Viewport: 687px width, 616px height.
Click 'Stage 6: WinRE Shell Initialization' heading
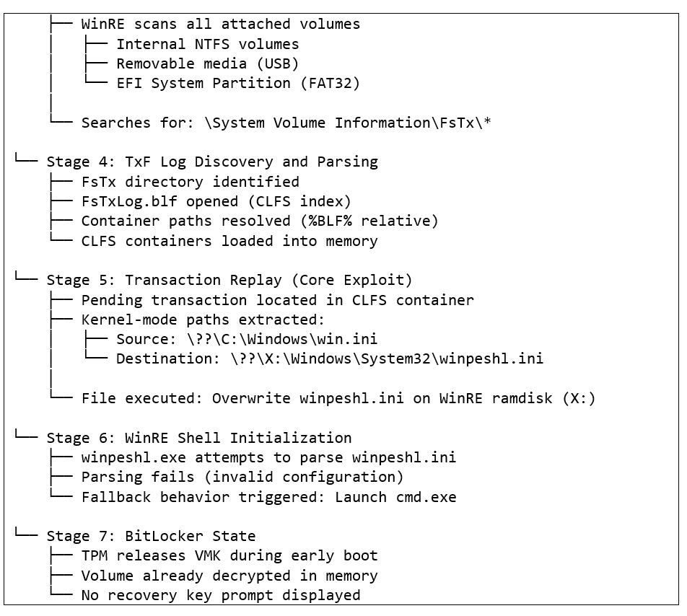199,439
